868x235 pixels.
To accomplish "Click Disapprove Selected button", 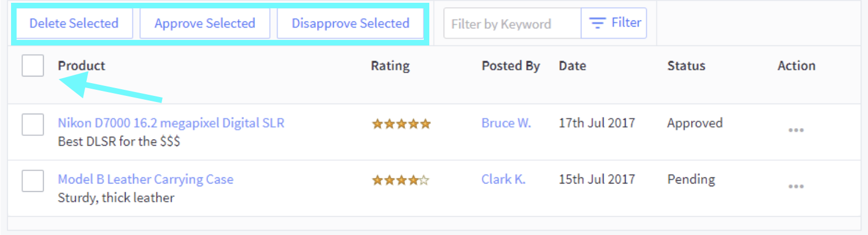I will click(350, 23).
